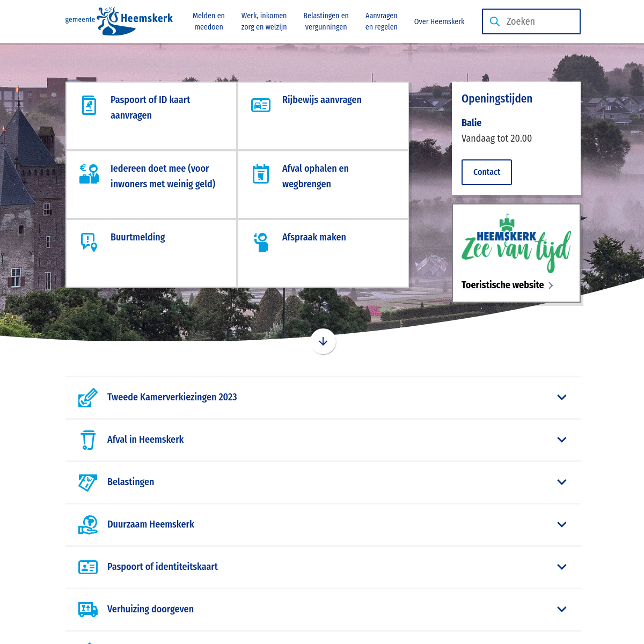Open Aanvragen en regelen menu

coord(382,21)
